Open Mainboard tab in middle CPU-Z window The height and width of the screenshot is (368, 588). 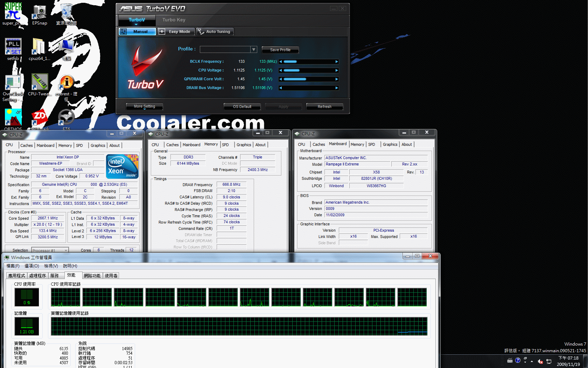pos(191,145)
